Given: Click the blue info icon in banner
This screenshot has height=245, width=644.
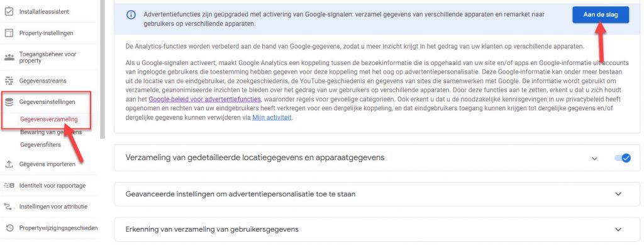Looking at the screenshot, I should (131, 14).
